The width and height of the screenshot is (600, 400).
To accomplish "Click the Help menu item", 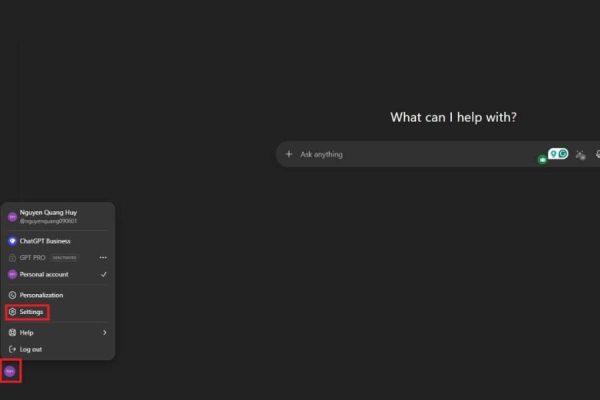I will [x=27, y=332].
